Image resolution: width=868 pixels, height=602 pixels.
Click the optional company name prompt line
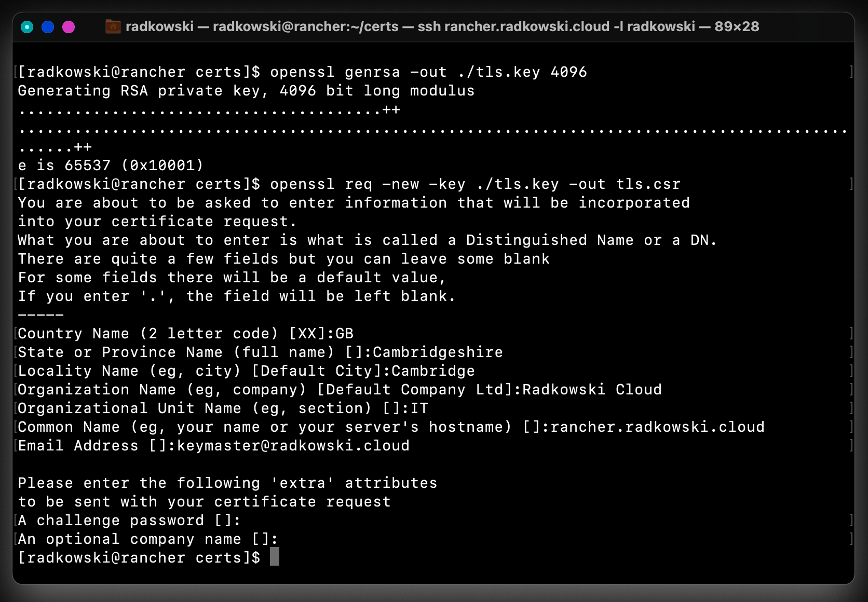coord(148,539)
